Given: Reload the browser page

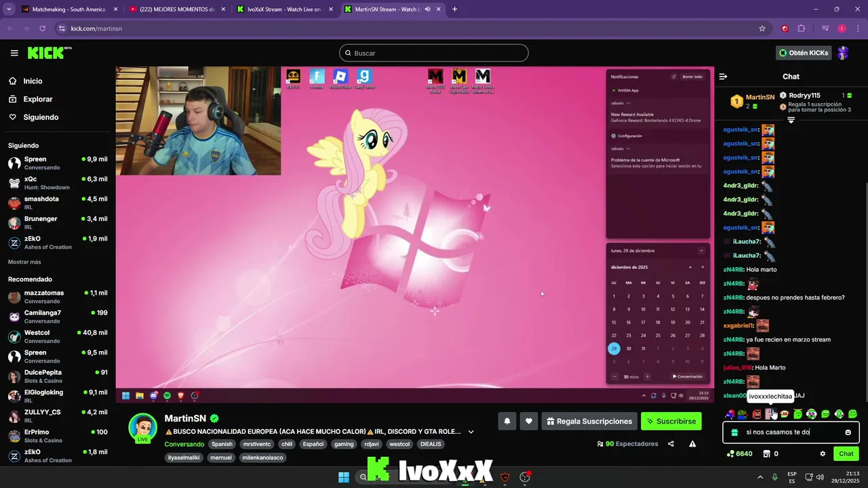Looking at the screenshot, I should coord(42,28).
